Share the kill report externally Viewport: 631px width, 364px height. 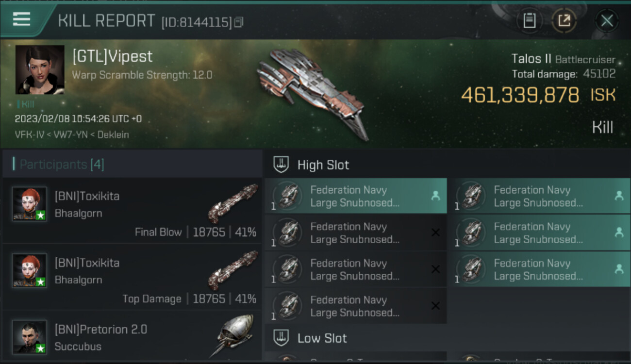coord(564,20)
